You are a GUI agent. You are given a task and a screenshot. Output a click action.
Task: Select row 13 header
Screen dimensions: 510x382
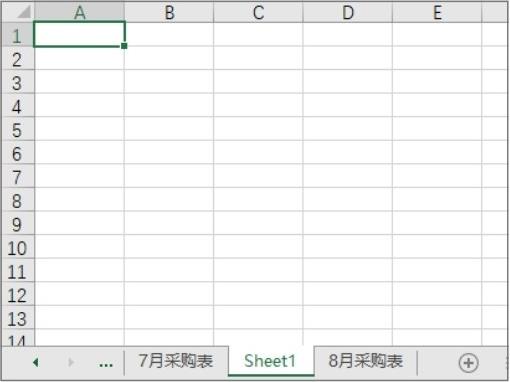(x=18, y=318)
